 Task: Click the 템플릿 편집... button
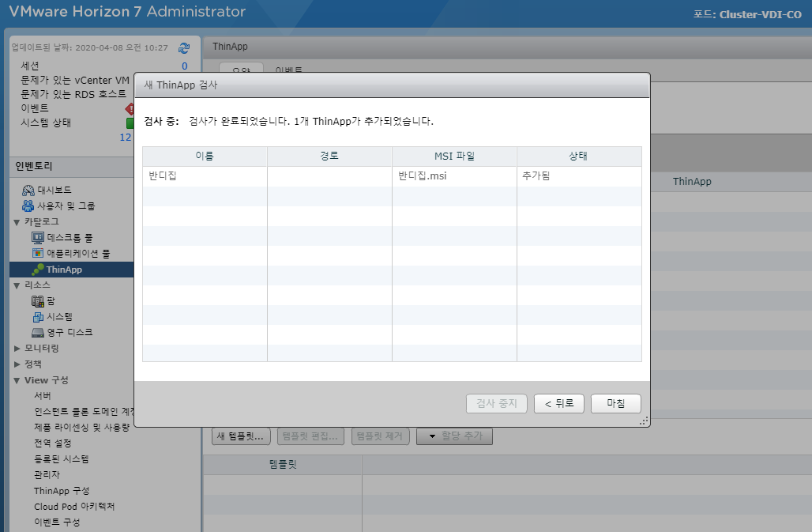click(x=310, y=436)
